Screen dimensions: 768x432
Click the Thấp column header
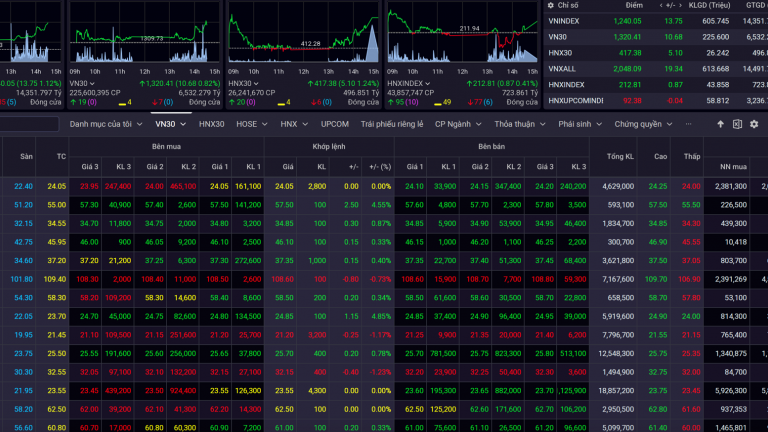[692, 157]
